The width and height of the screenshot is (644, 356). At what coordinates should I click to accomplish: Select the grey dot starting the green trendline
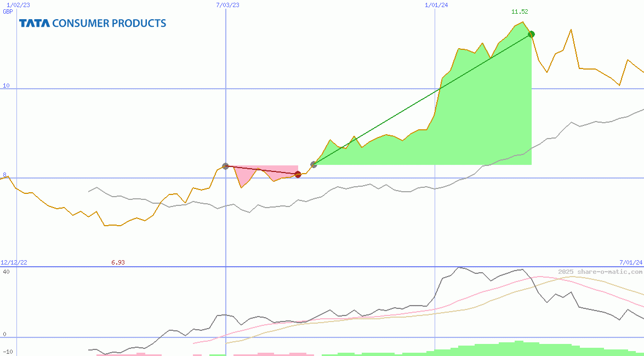click(x=313, y=164)
